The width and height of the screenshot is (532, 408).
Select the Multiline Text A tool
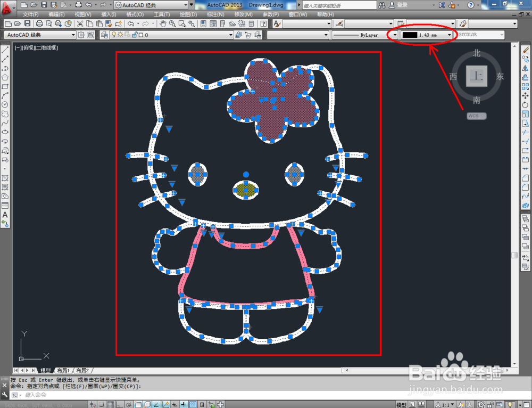click(x=5, y=215)
